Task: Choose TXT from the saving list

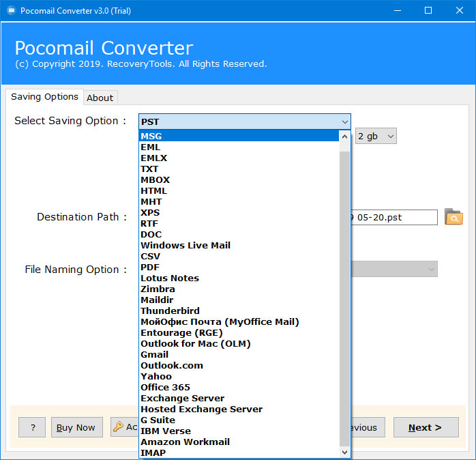Action: click(239, 169)
